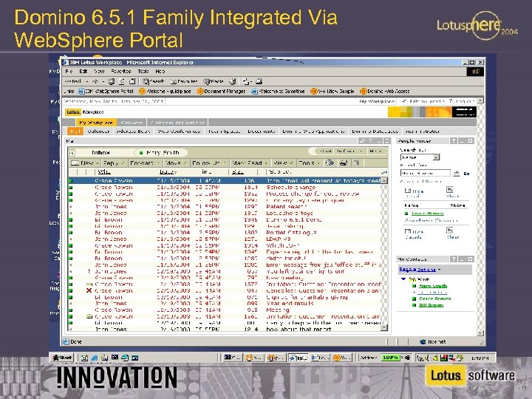Open the Year end results message
This screenshot has height=399, width=532.
coord(225,304)
